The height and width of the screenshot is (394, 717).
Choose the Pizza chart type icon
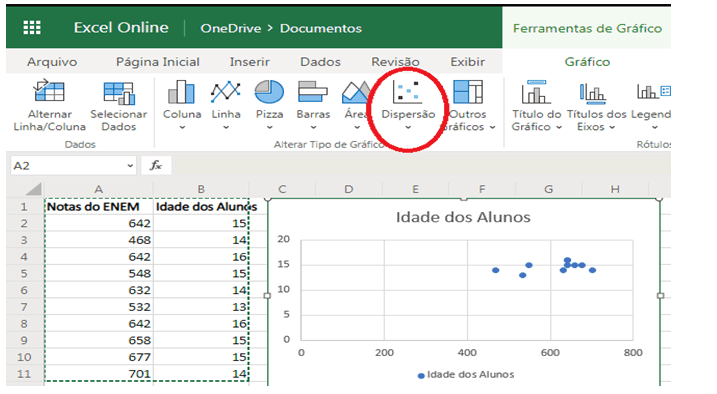269,92
